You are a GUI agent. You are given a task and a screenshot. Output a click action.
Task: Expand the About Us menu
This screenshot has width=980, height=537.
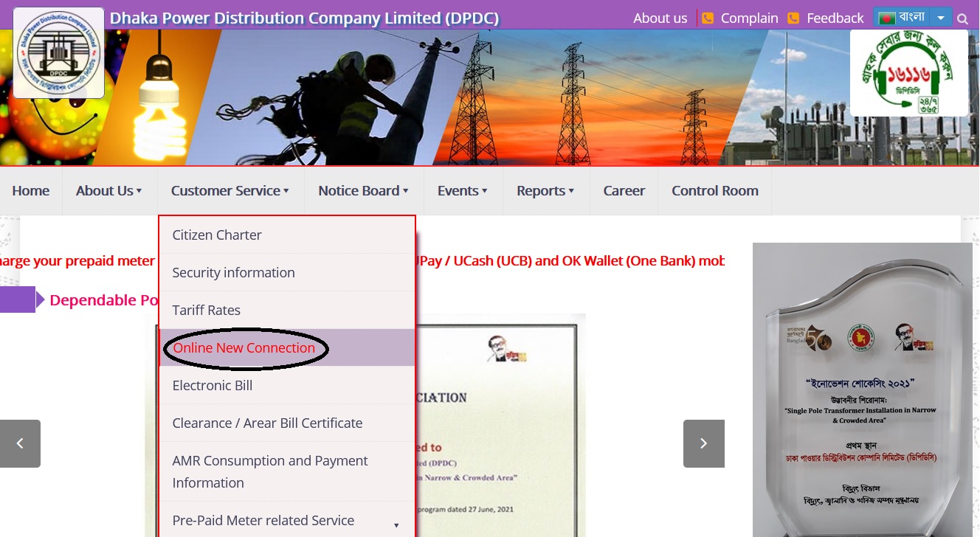click(x=108, y=191)
